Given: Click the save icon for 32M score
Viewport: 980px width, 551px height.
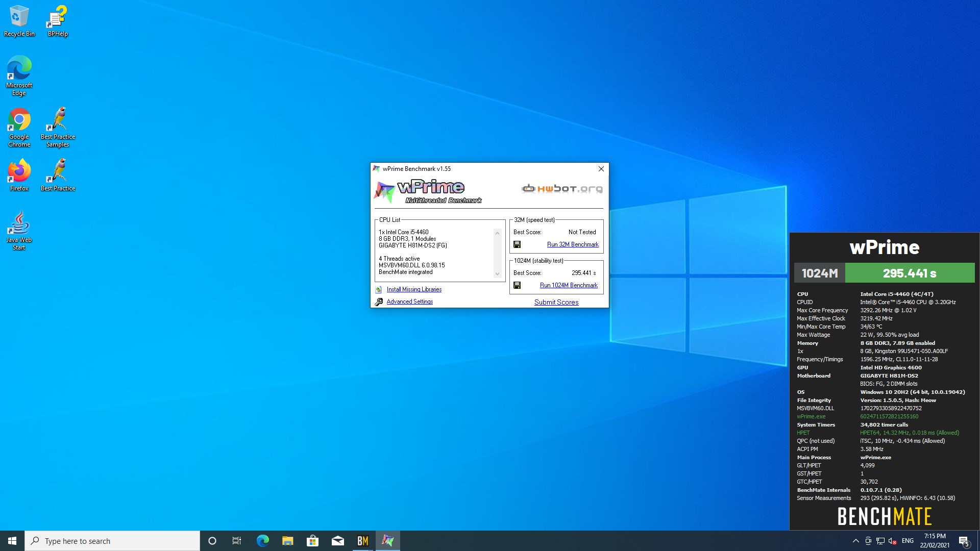Looking at the screenshot, I should coord(517,244).
